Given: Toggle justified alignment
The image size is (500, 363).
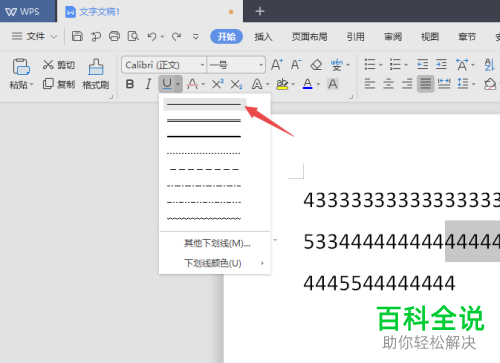Looking at the screenshot, I should click(425, 84).
